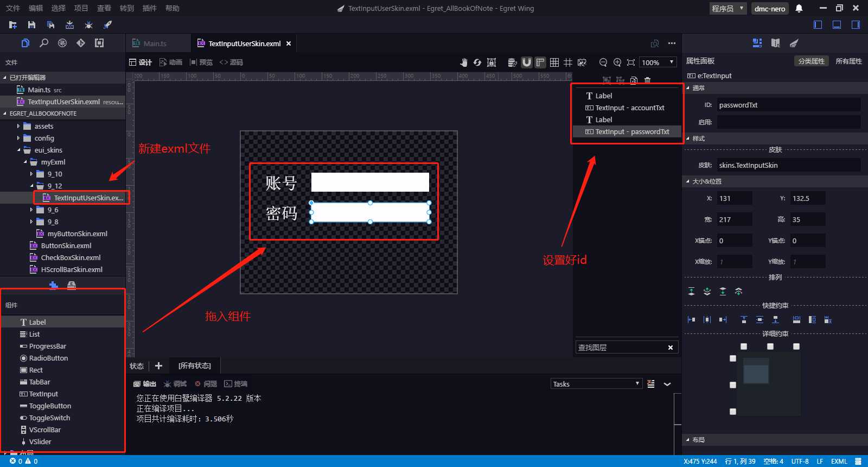Screen dimensions: 868x467
Task: Apply top constraint shortcut icon
Action: tap(744, 320)
